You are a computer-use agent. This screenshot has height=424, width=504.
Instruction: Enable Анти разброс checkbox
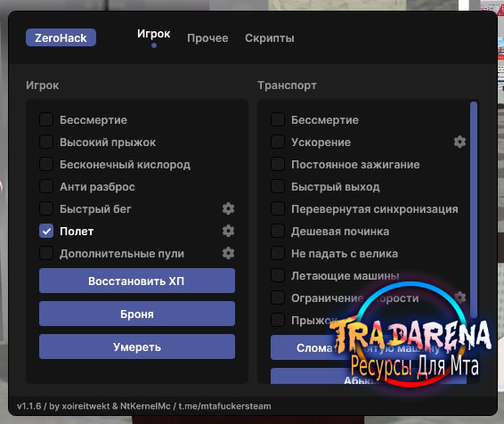[46, 186]
